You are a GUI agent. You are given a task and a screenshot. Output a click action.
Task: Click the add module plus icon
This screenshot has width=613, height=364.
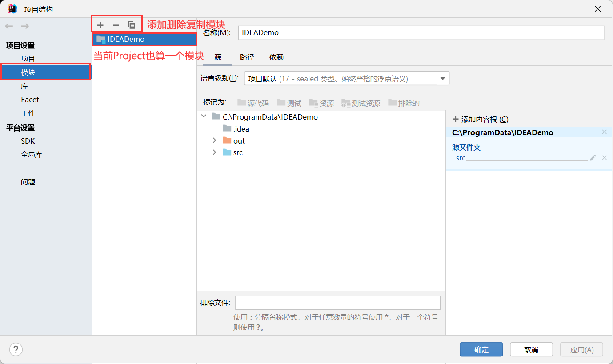coord(100,25)
